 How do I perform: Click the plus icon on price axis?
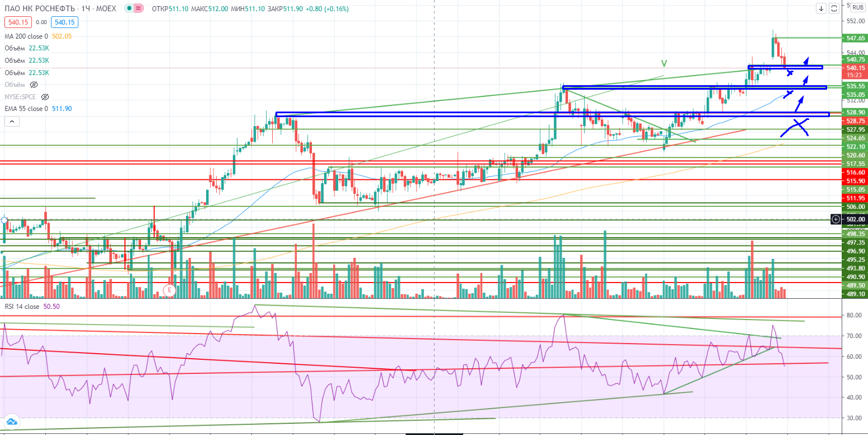835,219
